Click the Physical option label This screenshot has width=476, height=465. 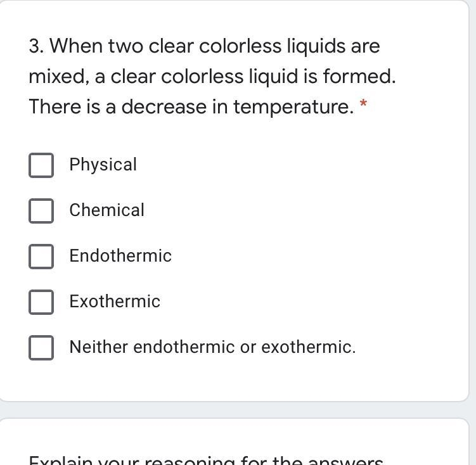103,165
